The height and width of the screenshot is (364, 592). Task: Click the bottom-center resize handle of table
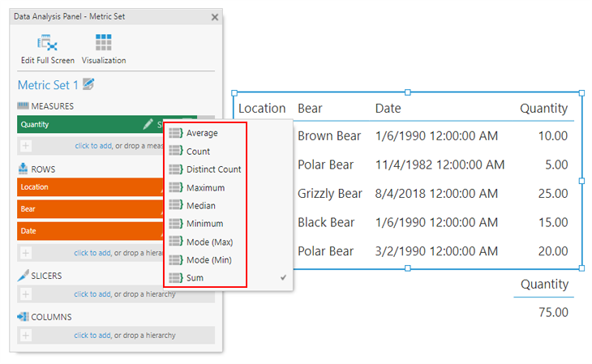[x=408, y=268]
